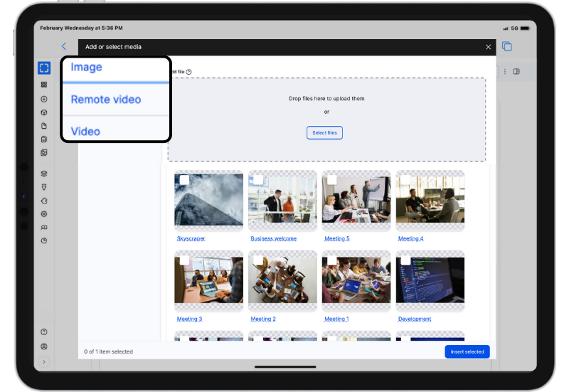Click the help icon beside Add file
The width and height of the screenshot is (569, 392).
tap(188, 72)
